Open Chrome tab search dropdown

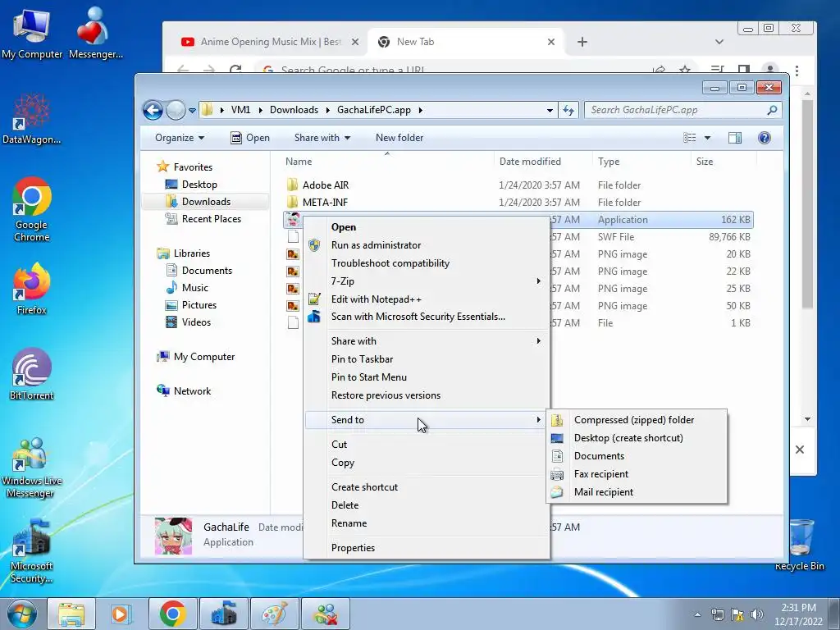pyautogui.click(x=719, y=42)
